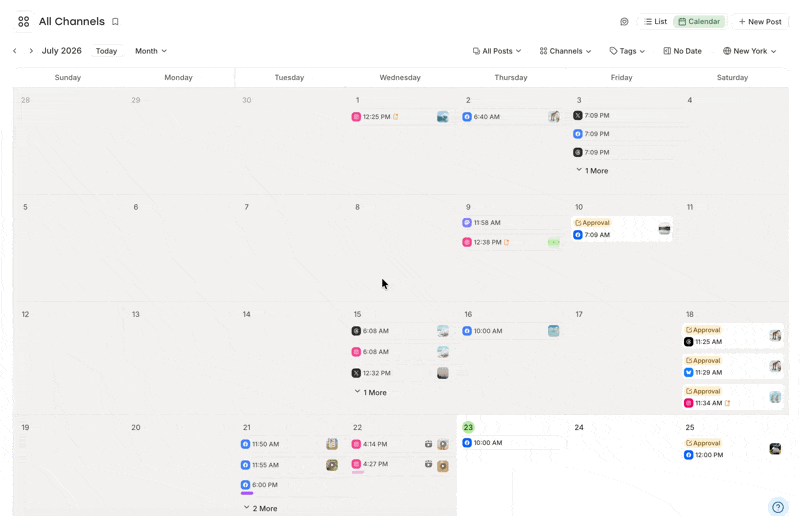This screenshot has height=516, width=800.
Task: Open Threads post at third 7:09 PM July 3
Action: (x=623, y=152)
